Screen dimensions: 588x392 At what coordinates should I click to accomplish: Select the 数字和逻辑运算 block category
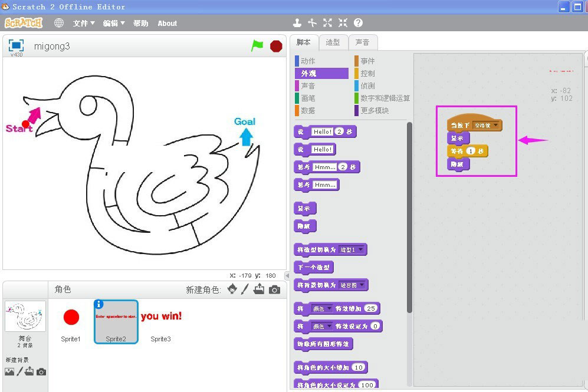coord(383,98)
